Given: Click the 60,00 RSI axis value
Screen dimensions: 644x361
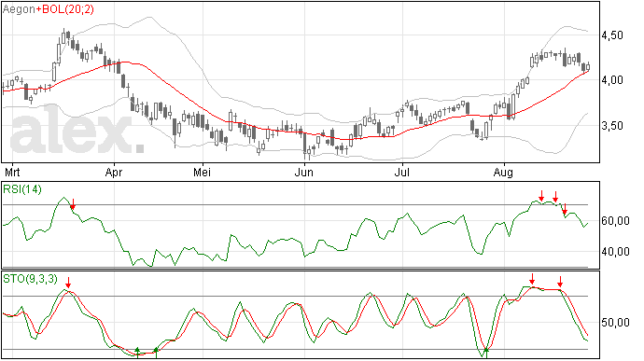Looking at the screenshot, I should pyautogui.click(x=615, y=221).
